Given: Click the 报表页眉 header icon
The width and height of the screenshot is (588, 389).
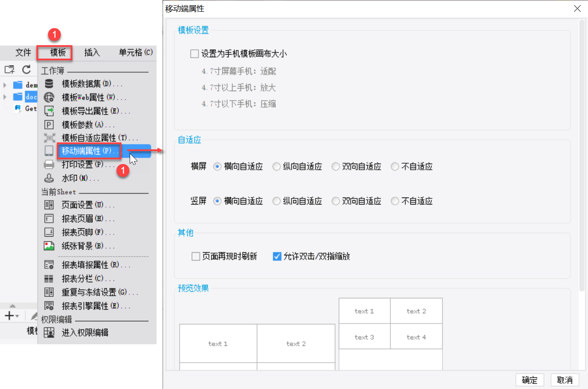Looking at the screenshot, I should [49, 218].
